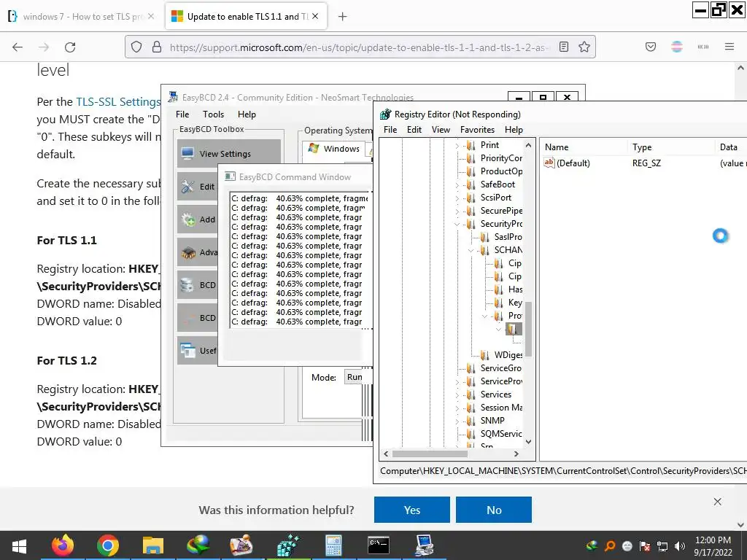Open EasyBCD Tools menu

(x=213, y=114)
